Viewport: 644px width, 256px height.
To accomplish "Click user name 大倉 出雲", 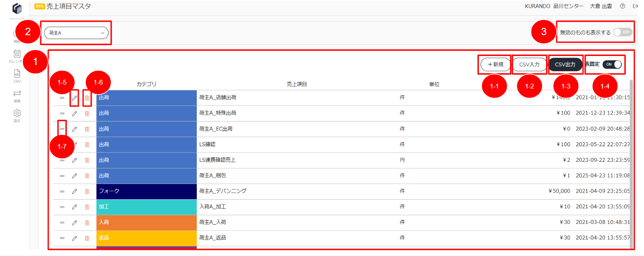I will pos(601,7).
